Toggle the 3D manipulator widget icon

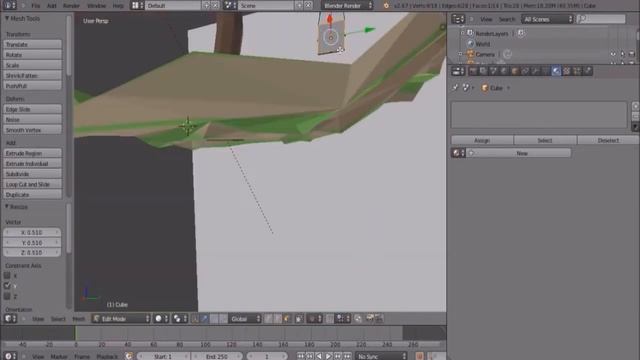195,319
